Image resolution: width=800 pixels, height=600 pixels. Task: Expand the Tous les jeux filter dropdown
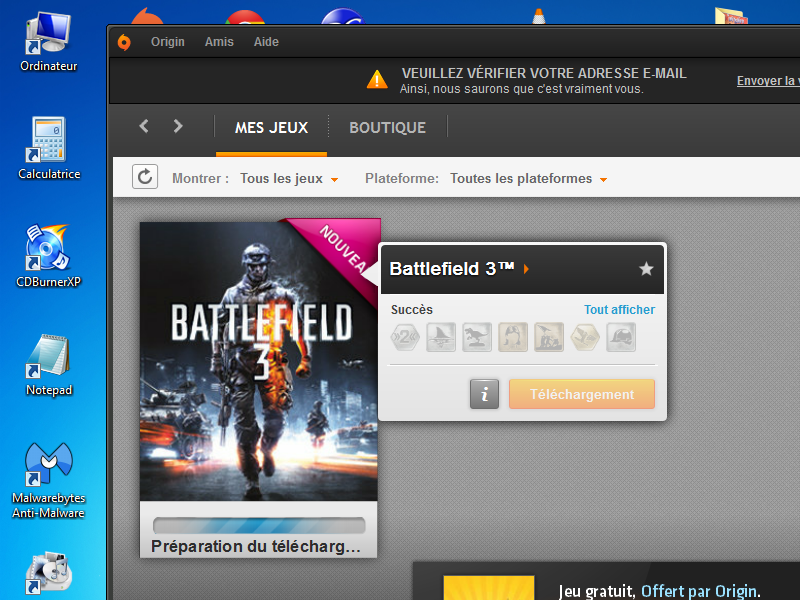[289, 179]
